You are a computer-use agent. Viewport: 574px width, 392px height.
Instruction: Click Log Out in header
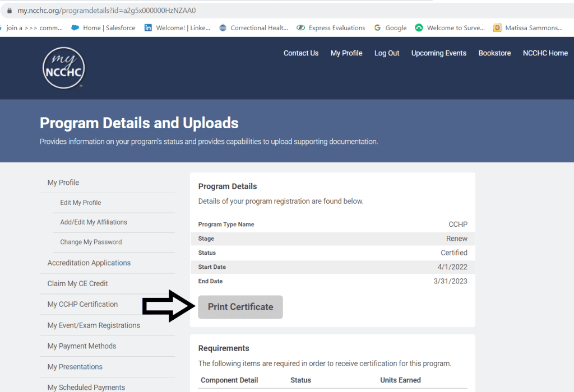[387, 53]
